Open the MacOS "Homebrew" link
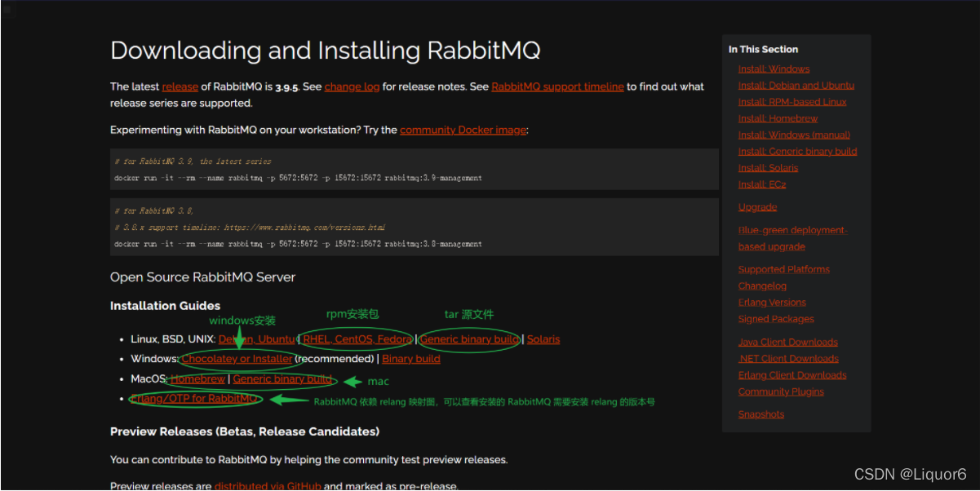The height and width of the screenshot is (491, 980). tap(197, 379)
